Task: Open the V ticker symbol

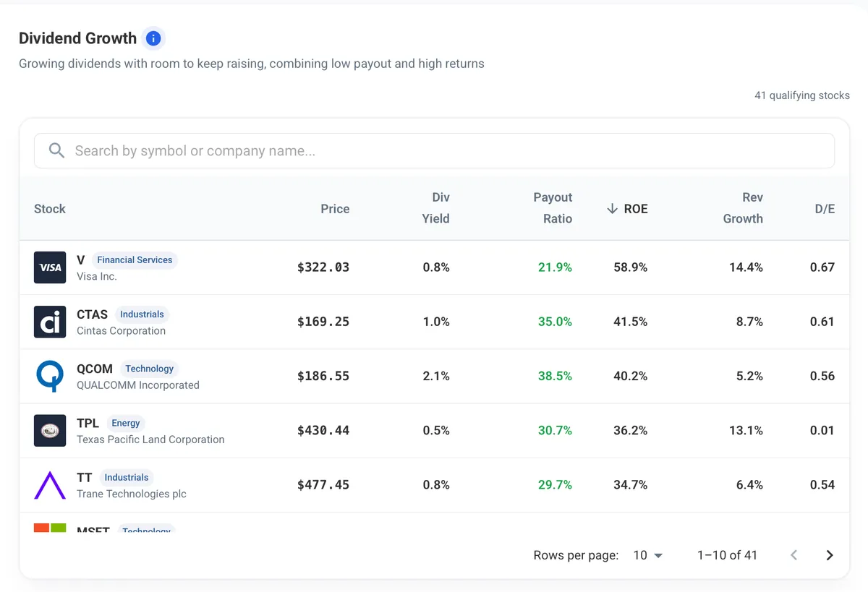Action: [x=81, y=260]
